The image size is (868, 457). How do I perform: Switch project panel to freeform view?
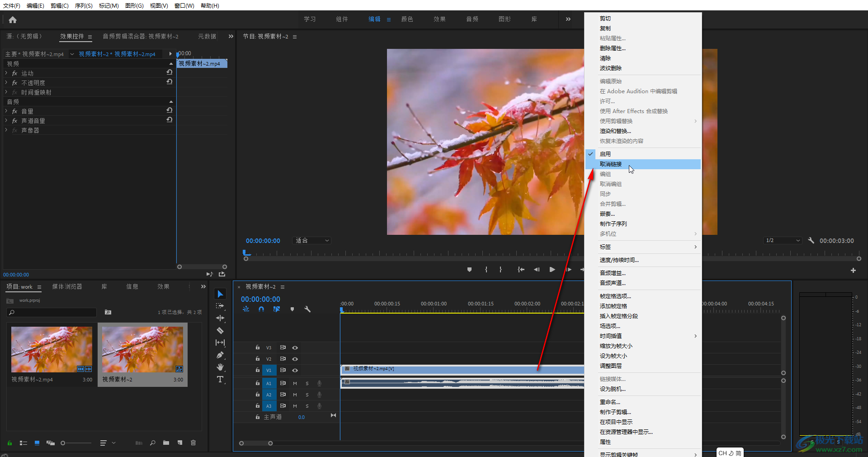[x=51, y=443]
